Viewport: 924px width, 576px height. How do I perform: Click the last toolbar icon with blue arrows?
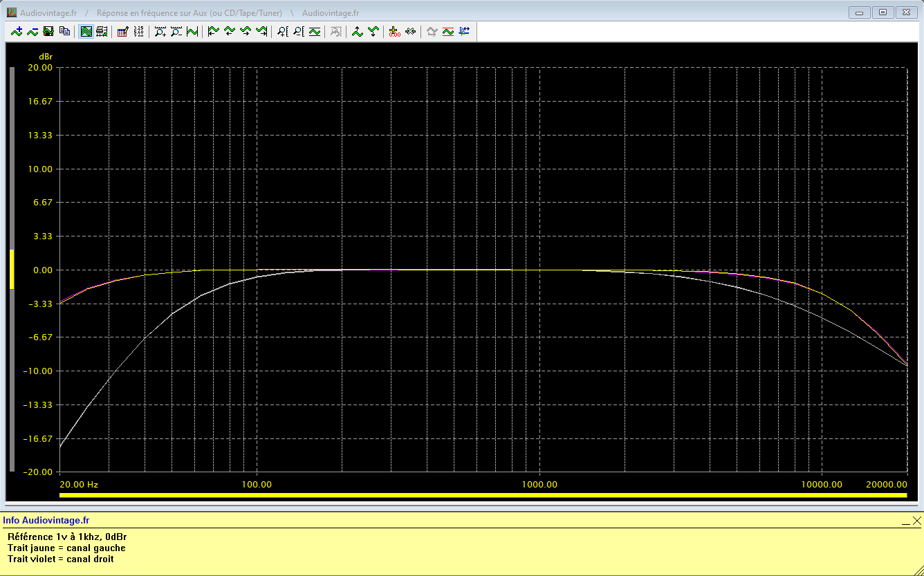464,31
